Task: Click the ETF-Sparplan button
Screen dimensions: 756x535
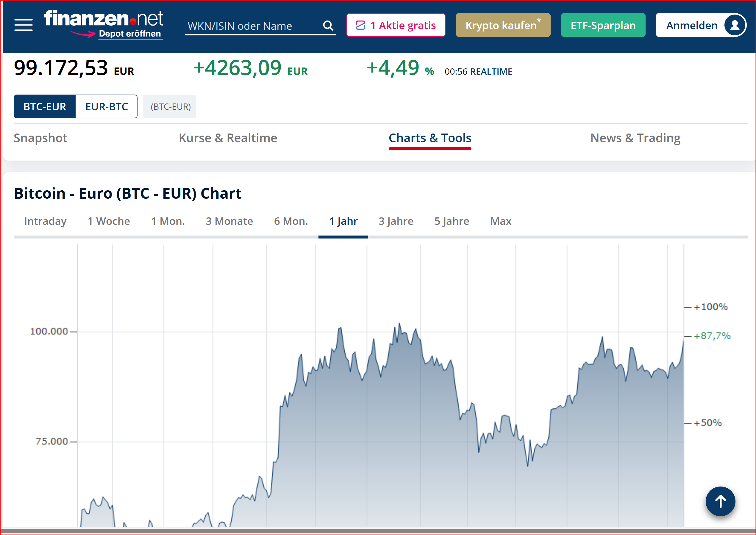Action: 603,25
